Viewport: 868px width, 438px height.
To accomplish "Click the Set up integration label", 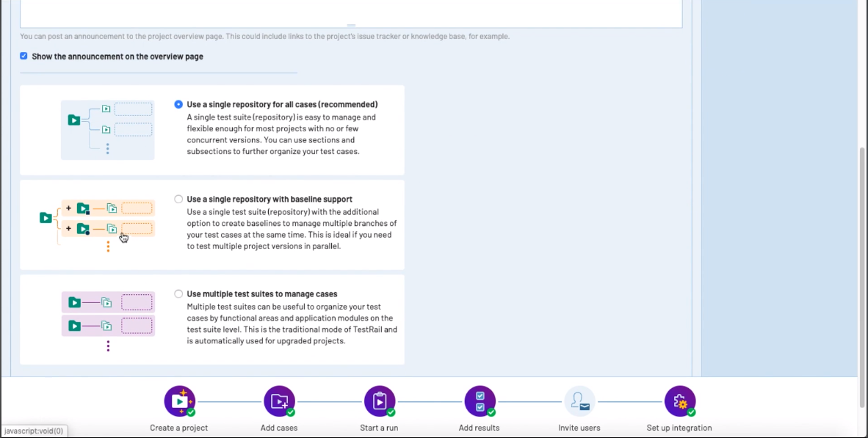I will pyautogui.click(x=679, y=428).
